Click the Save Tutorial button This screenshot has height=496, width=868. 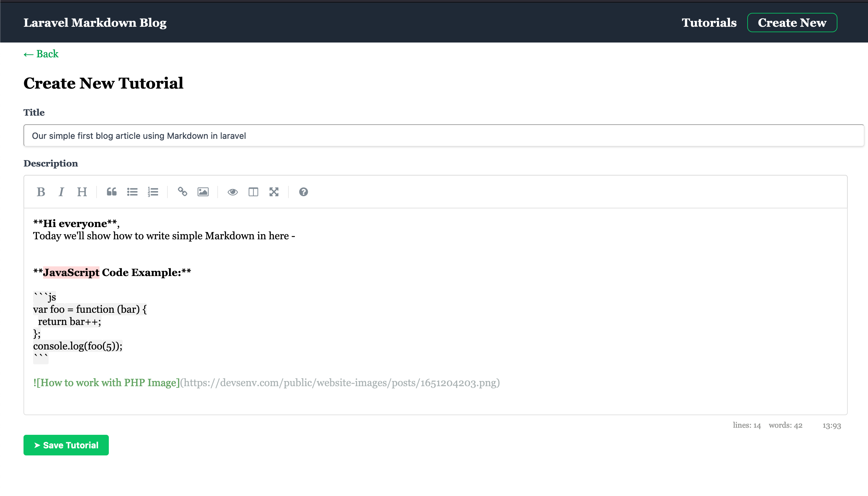coord(66,445)
